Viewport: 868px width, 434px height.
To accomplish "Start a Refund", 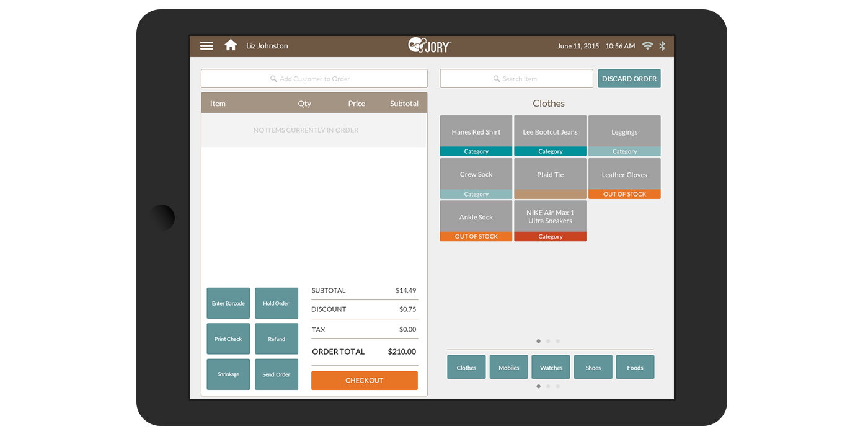I will (x=277, y=339).
